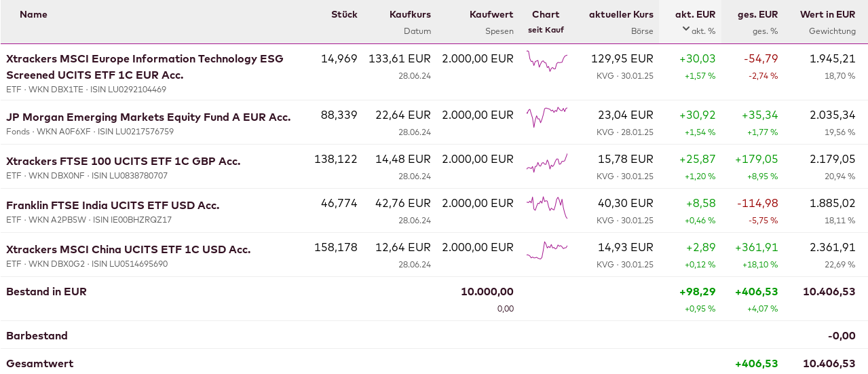
Task: Open sparkline chart for Franklin FTSE India
Action: pyautogui.click(x=546, y=206)
